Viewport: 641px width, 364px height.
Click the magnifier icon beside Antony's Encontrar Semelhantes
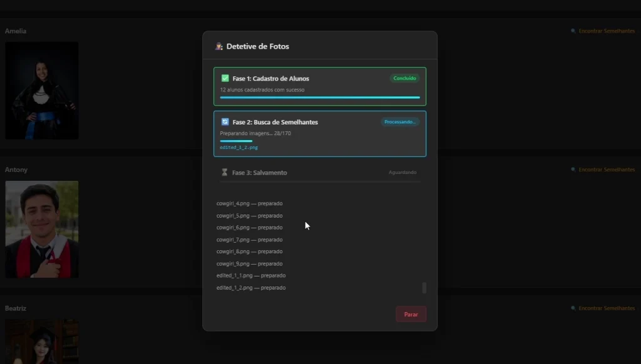[573, 169]
